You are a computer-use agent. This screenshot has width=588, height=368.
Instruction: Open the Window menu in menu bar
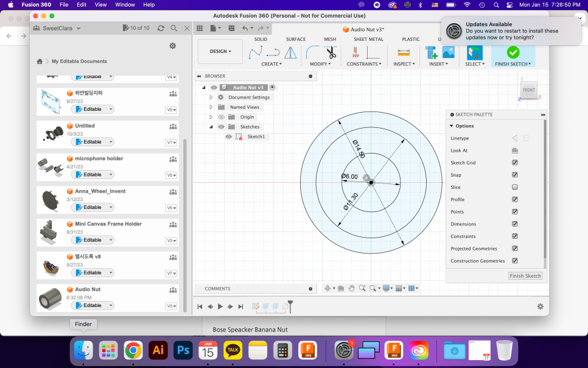click(x=125, y=4)
